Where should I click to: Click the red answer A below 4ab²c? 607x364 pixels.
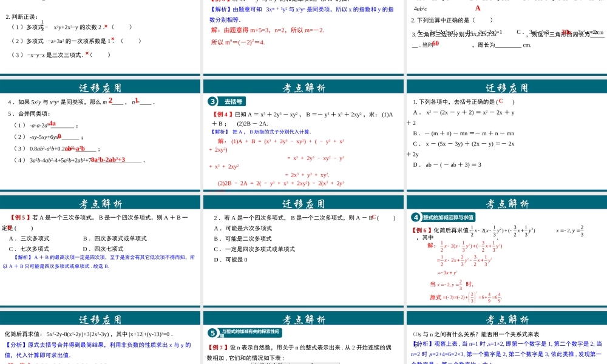point(478,8)
